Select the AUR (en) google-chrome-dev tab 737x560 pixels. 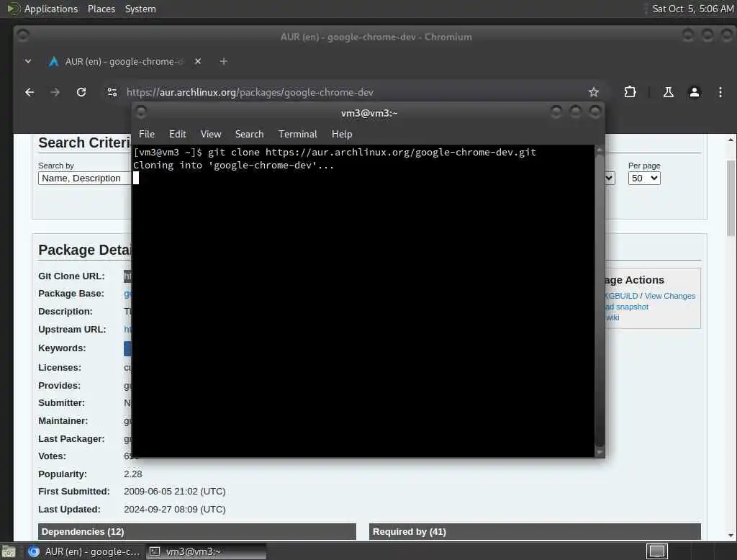125,61
